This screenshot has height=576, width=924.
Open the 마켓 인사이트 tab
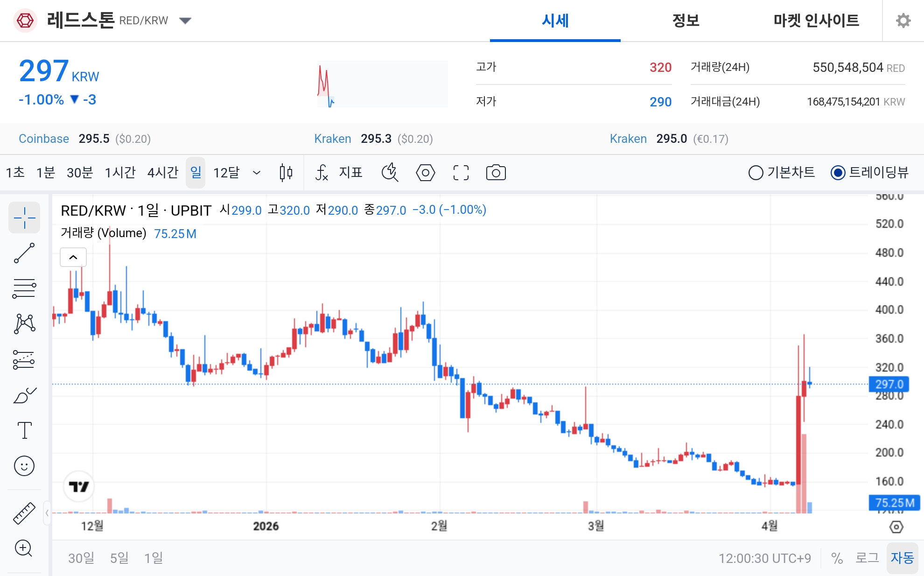(816, 21)
